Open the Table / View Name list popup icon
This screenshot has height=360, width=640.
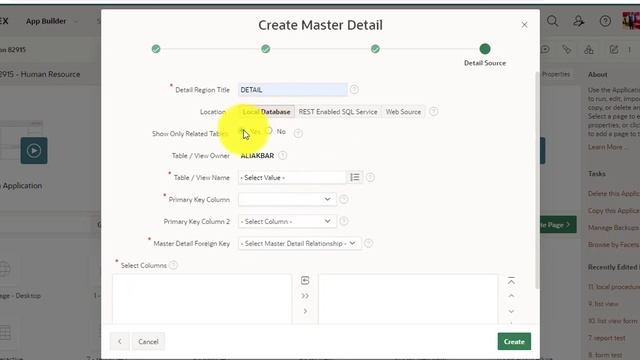click(x=355, y=177)
